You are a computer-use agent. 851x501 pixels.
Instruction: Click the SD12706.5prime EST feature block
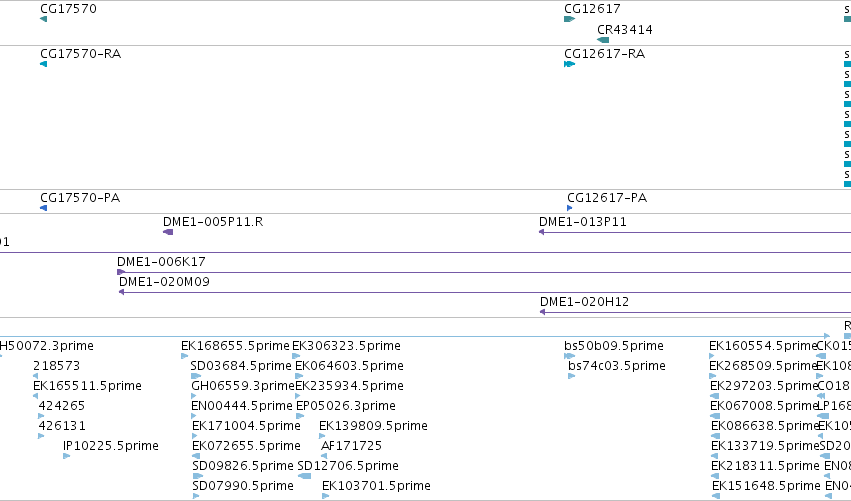point(304,476)
